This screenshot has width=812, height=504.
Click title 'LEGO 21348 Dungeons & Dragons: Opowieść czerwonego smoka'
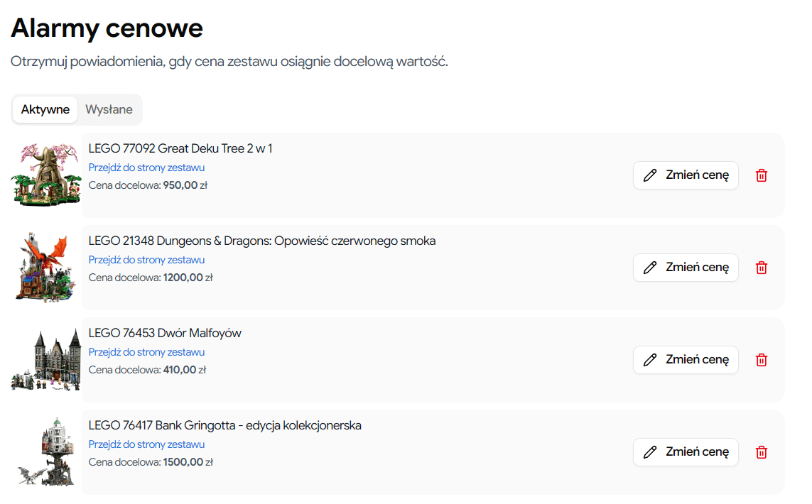262,241
